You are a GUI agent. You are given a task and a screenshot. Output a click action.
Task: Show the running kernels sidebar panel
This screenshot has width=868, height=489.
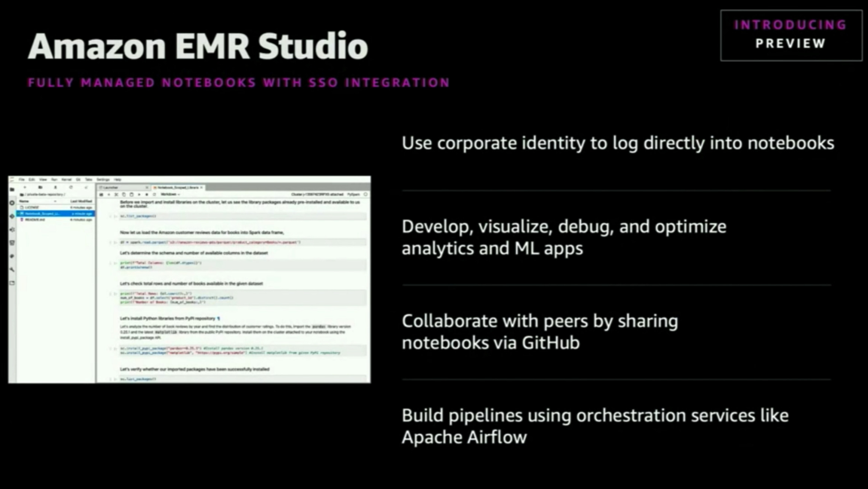(12, 203)
